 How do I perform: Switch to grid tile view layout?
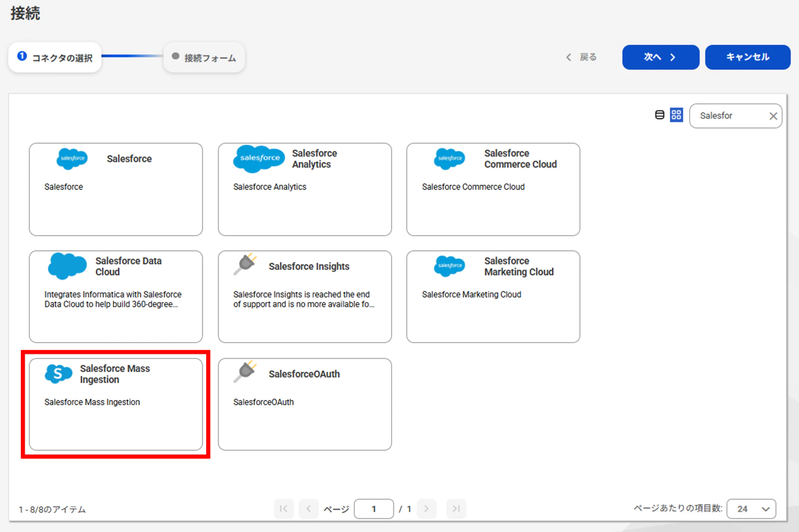[x=677, y=115]
